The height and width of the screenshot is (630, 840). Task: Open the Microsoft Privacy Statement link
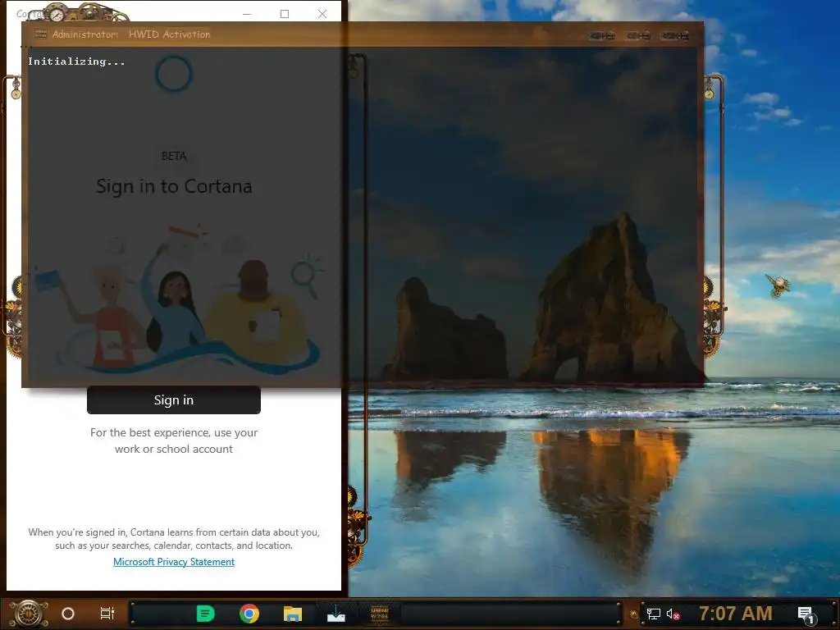pyautogui.click(x=174, y=561)
